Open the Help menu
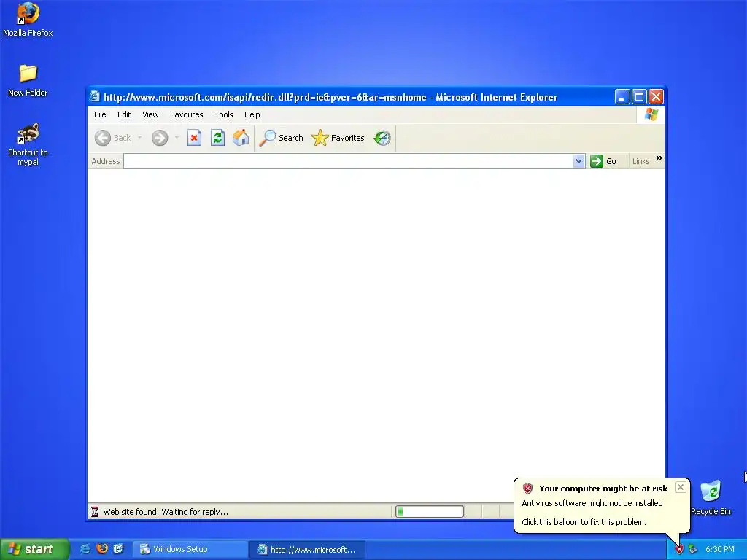 252,114
